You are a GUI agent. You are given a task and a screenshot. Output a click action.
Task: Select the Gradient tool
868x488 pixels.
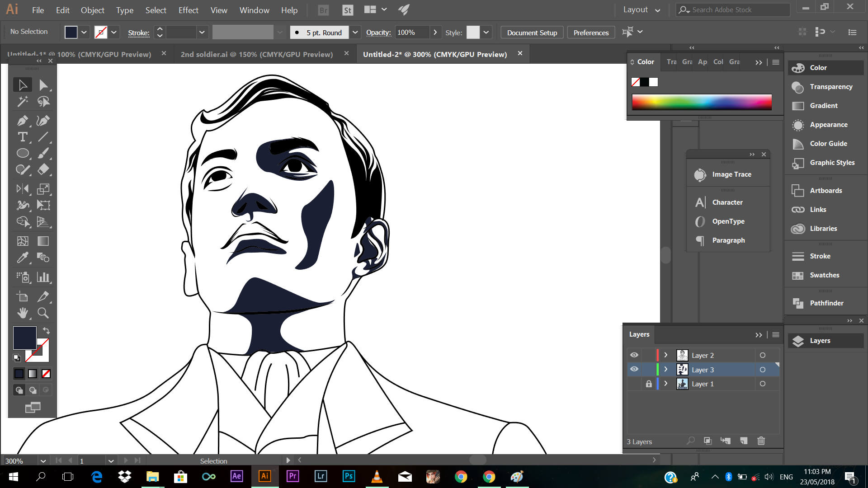pyautogui.click(x=43, y=241)
